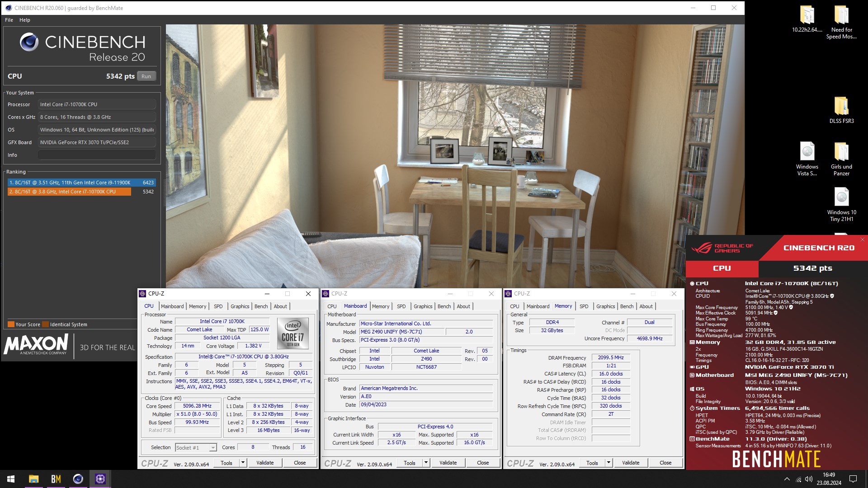Open SPD tab in first CPU-Z window

(x=218, y=306)
